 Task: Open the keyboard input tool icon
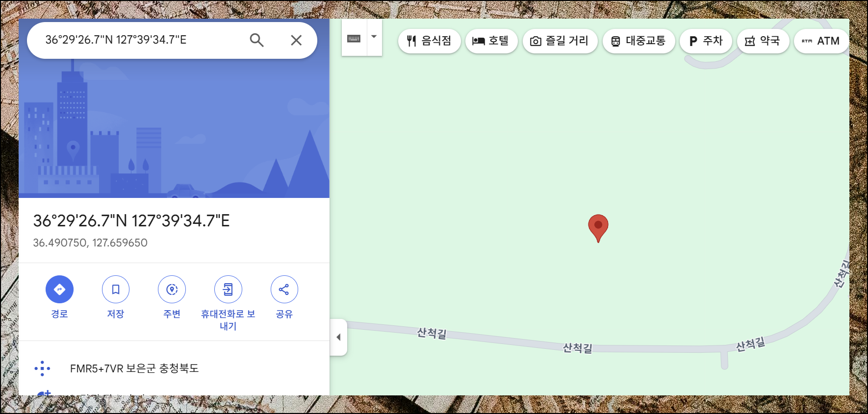point(354,38)
